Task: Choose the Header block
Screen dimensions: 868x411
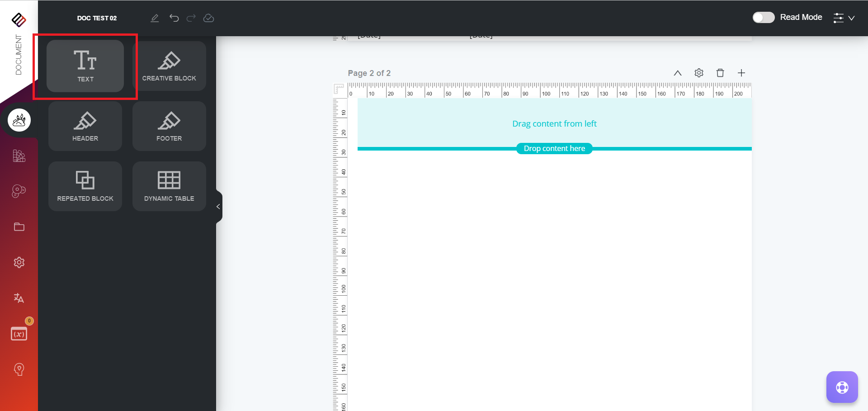Action: tap(85, 126)
